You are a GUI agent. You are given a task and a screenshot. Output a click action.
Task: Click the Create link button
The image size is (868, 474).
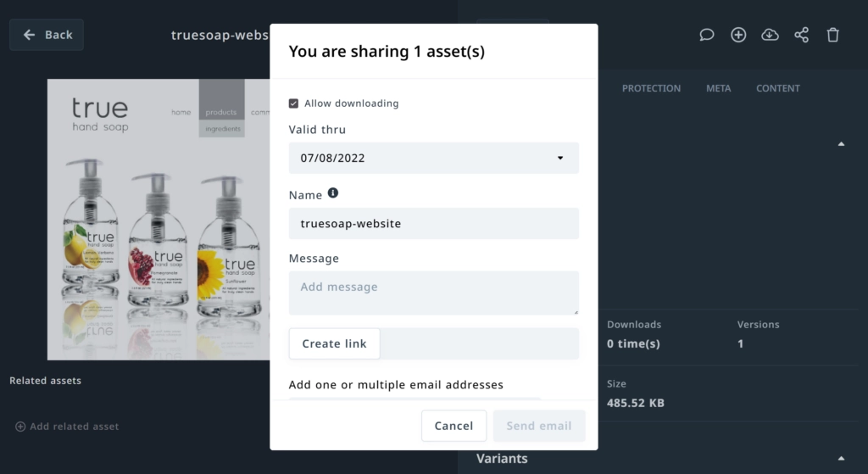(x=334, y=343)
